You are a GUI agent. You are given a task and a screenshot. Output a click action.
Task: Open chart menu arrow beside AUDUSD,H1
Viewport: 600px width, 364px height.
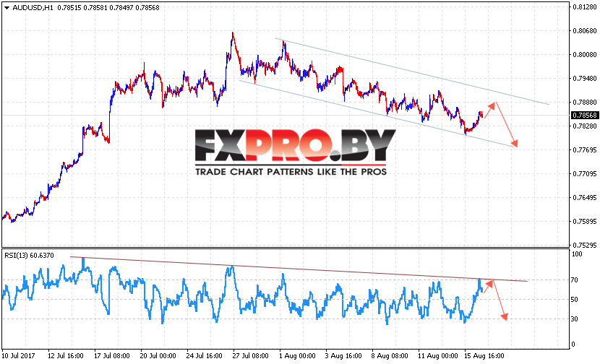pos(7,8)
